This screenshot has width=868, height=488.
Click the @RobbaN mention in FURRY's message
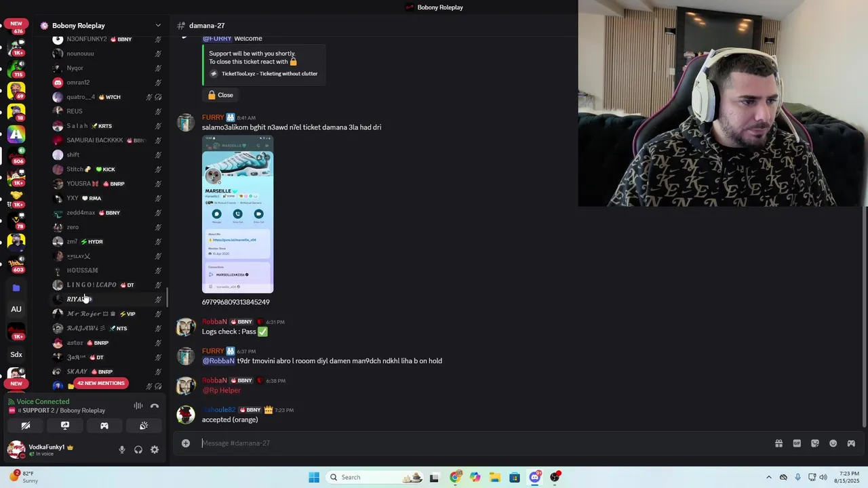[218, 361]
